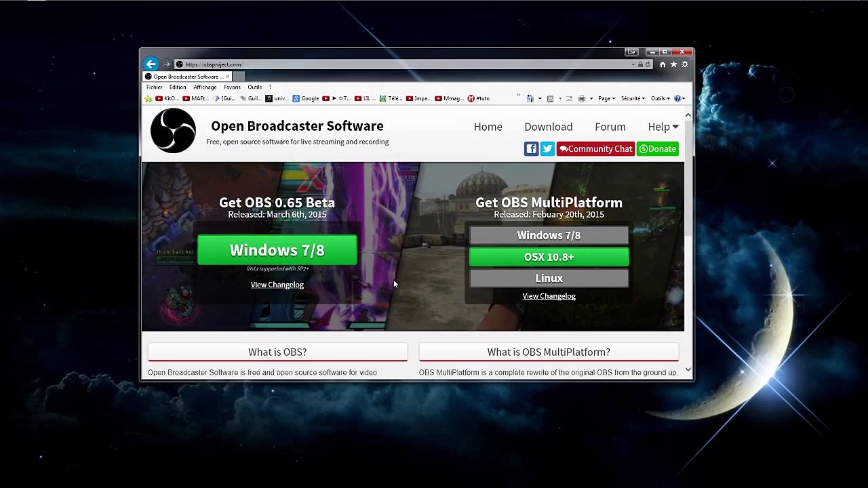The image size is (868, 488).
Task: Click the Community Chat button
Action: tap(595, 149)
